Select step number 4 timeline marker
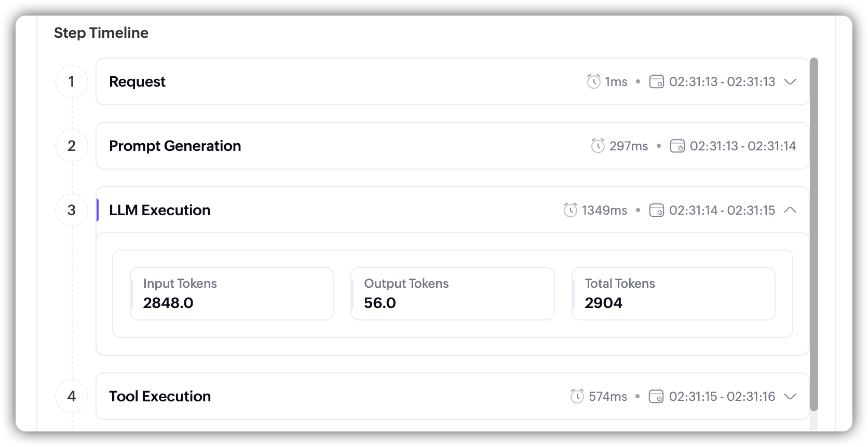The image size is (868, 447). 72,396
